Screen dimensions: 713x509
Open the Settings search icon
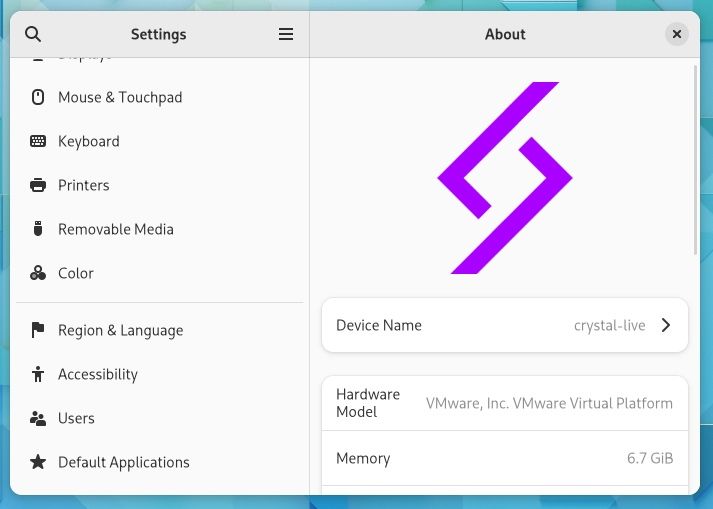coord(33,34)
